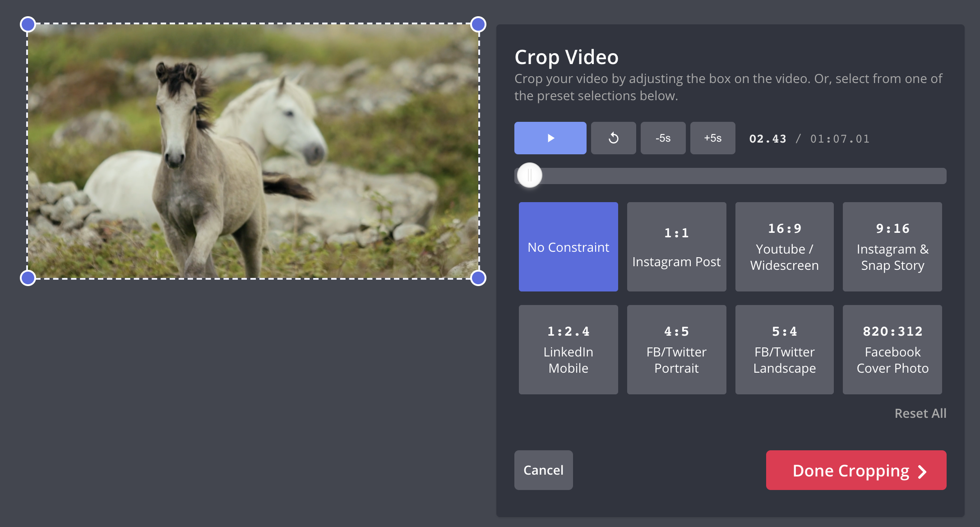
Task: Select 1:2.4 LinkedIn Mobile preset
Action: point(568,350)
